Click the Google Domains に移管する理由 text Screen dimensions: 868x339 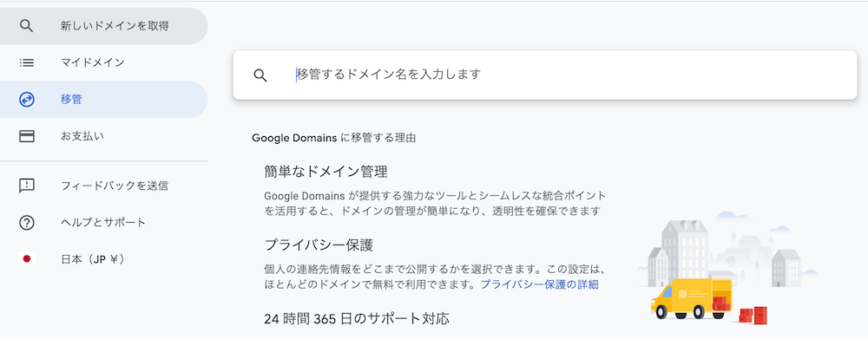[334, 138]
